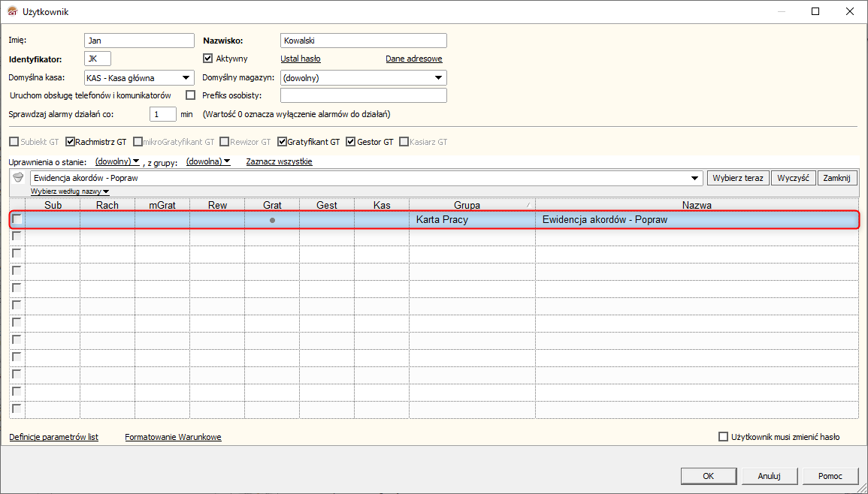
Task: Tick the checkbox in the Ewidencja akordów row
Action: (17, 219)
